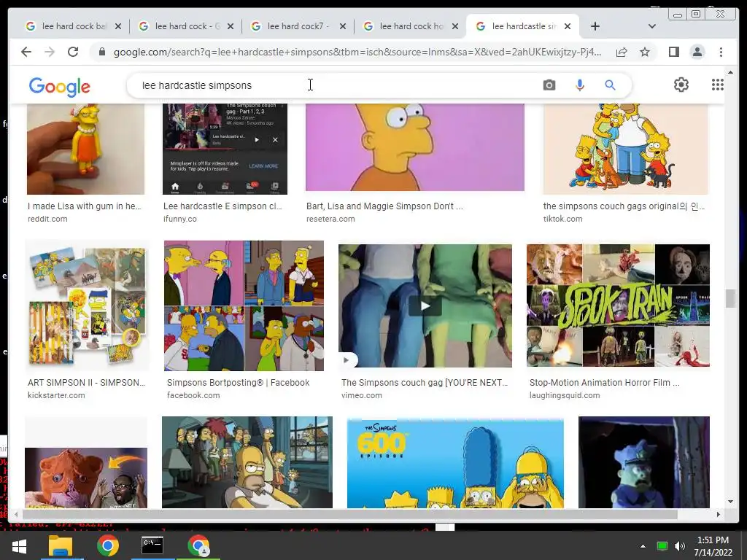Play the vimeo couch gag video thumbnail
Viewport: 747px width, 560px height.
[x=425, y=306]
